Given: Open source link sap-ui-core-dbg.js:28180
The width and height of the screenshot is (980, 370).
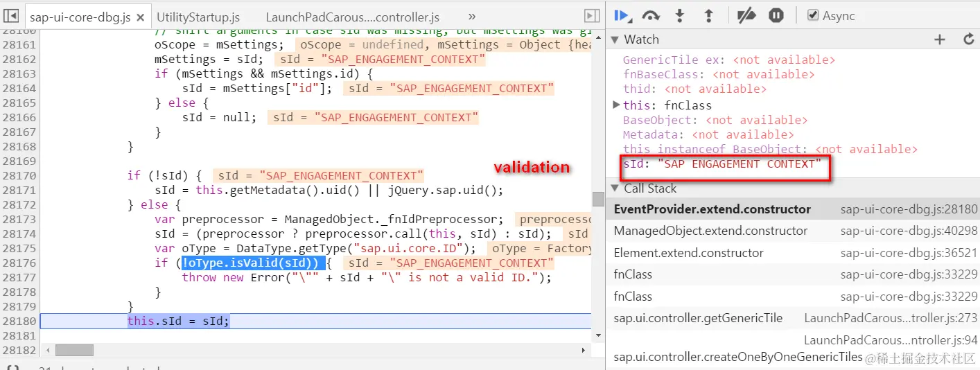Looking at the screenshot, I should click(909, 209).
